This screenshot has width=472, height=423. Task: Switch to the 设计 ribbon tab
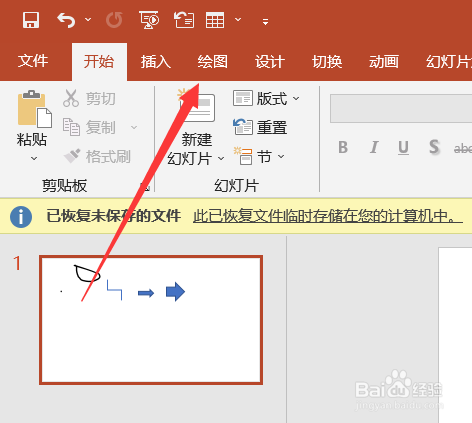[x=270, y=62]
